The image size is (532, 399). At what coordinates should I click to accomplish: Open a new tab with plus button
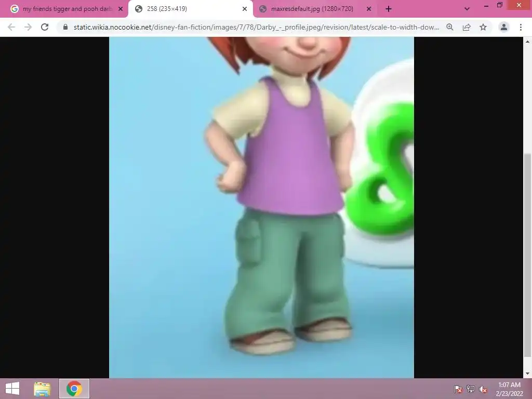[389, 9]
